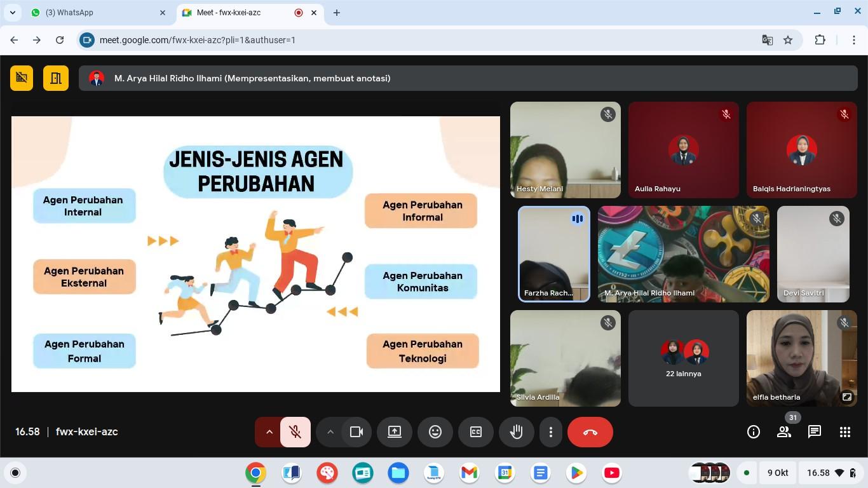Open YouTube from the shelf

point(612,473)
